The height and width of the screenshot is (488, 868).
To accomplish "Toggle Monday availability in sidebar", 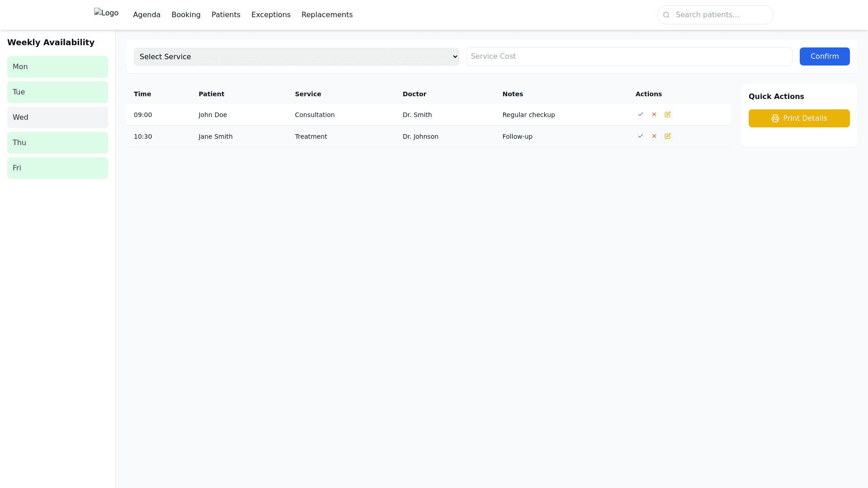I will 57,67.
